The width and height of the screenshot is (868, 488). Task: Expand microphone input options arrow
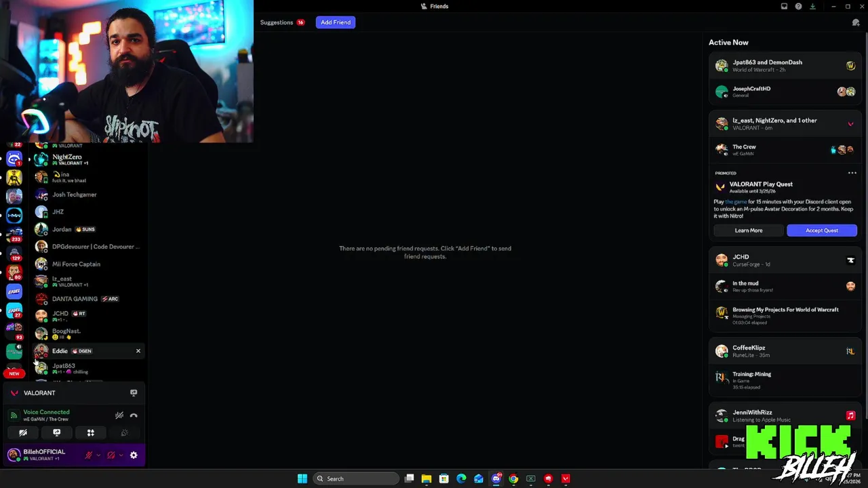[98, 455]
